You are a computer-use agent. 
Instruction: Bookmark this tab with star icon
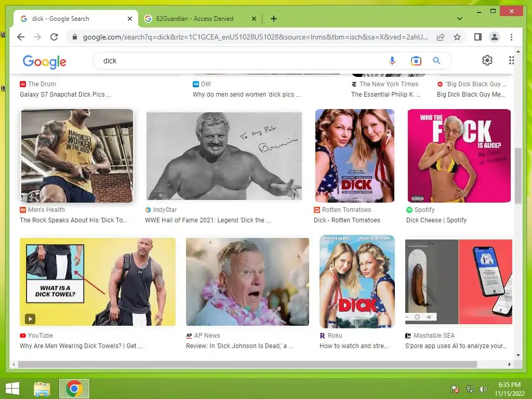457,37
